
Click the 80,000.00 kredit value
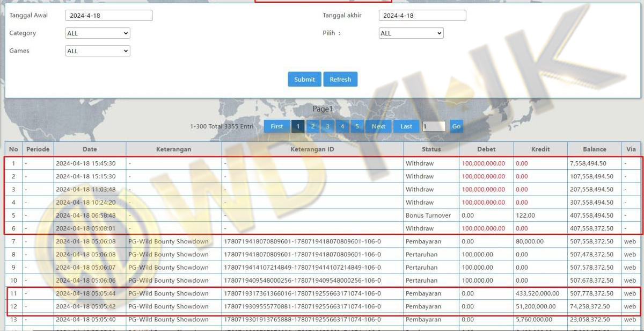(x=529, y=241)
